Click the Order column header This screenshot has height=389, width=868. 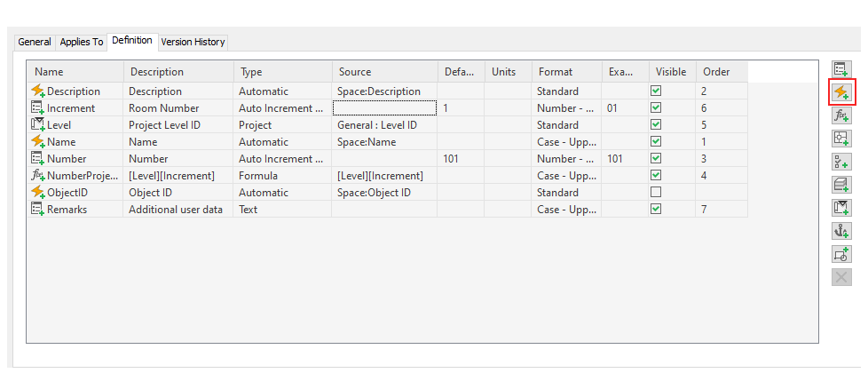[x=722, y=72]
